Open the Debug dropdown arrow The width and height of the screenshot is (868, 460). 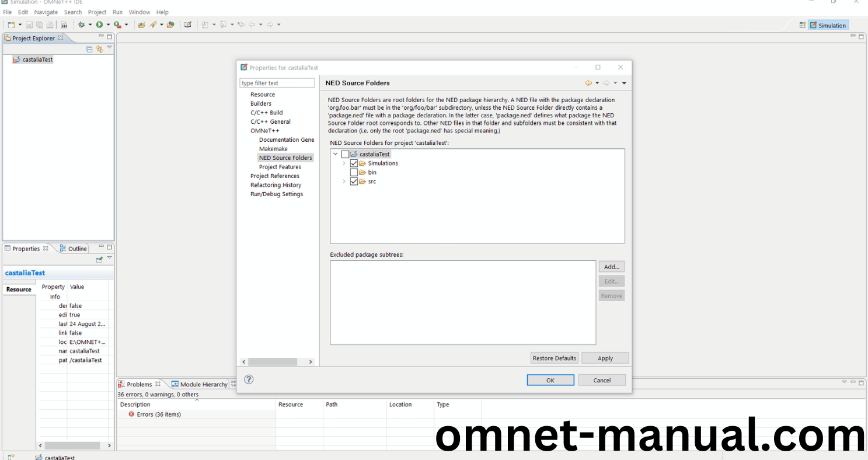pos(90,25)
